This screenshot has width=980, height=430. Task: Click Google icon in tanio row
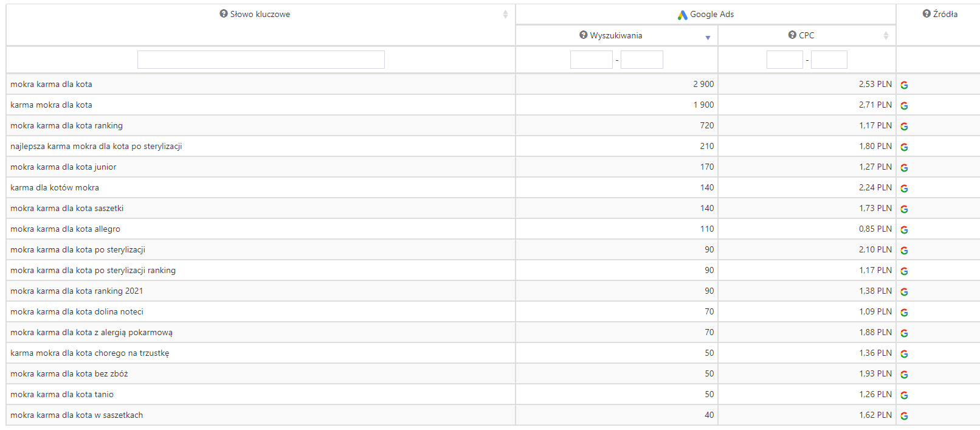904,395
